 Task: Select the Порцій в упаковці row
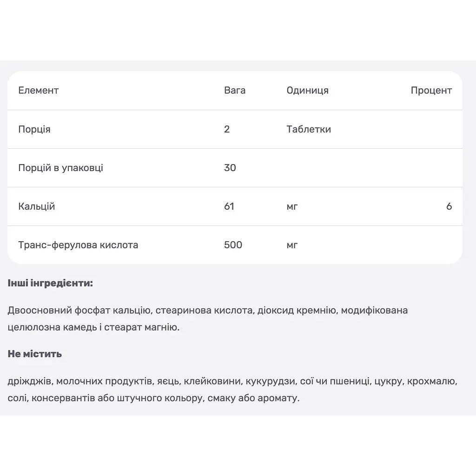(235, 168)
